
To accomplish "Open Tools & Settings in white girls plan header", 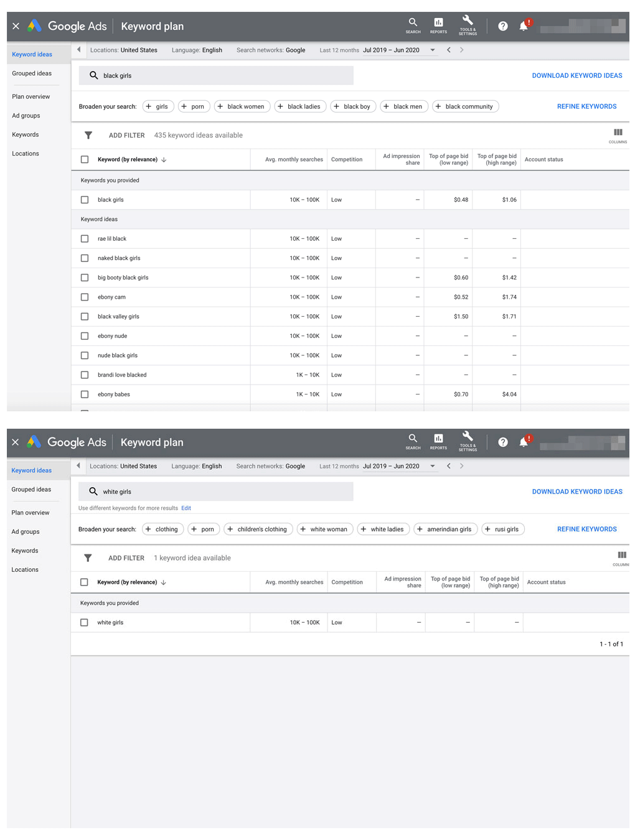I will pos(468,442).
